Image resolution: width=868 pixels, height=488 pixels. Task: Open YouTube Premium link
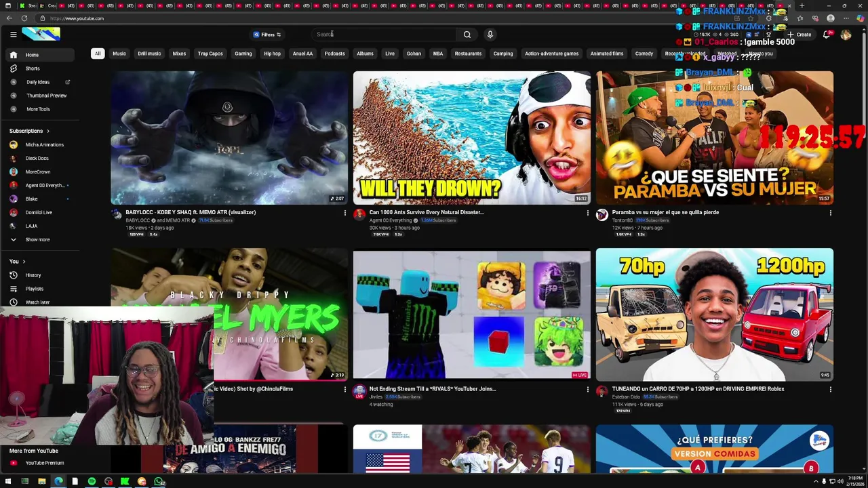(x=39, y=464)
